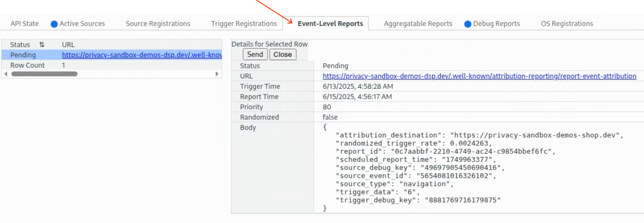Screen dimensions: 644x223
Task: Switch to the Active Sources tab
Action: click(x=82, y=24)
